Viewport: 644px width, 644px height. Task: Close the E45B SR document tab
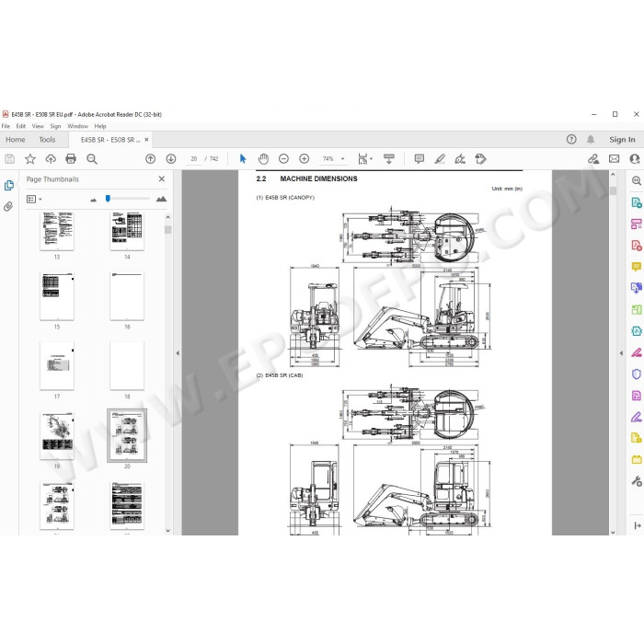[x=146, y=140]
